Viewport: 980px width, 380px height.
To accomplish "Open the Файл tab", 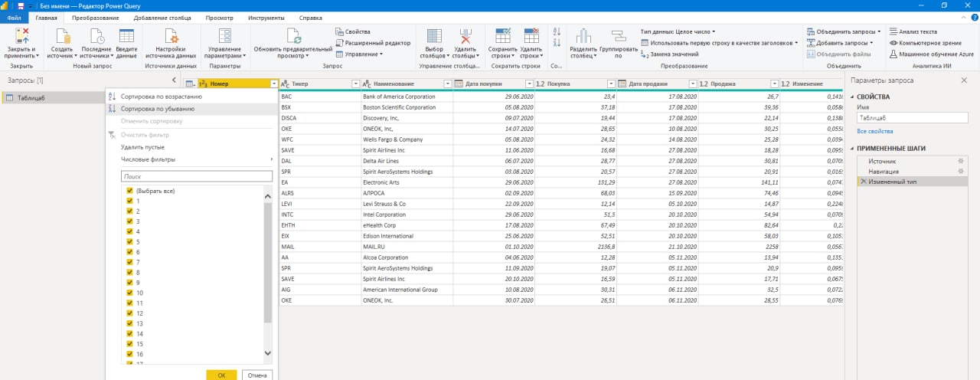I will pos(14,17).
